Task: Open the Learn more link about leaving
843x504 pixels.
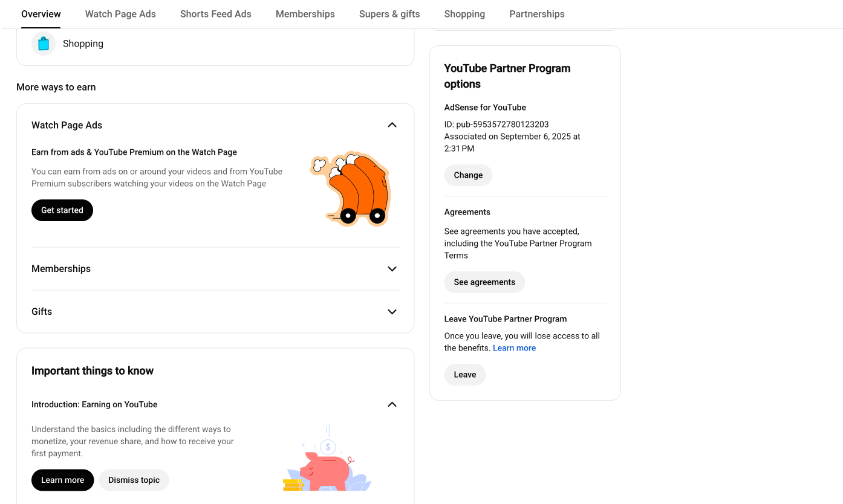Action: [x=514, y=348]
